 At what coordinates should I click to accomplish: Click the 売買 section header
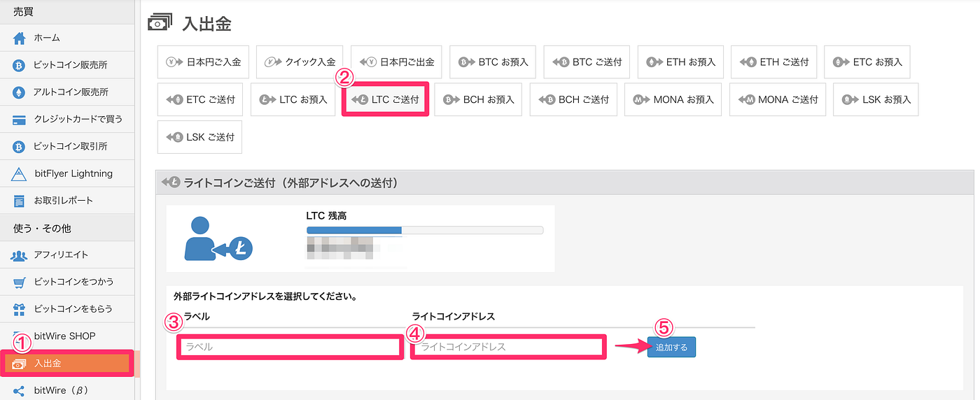[x=66, y=12]
